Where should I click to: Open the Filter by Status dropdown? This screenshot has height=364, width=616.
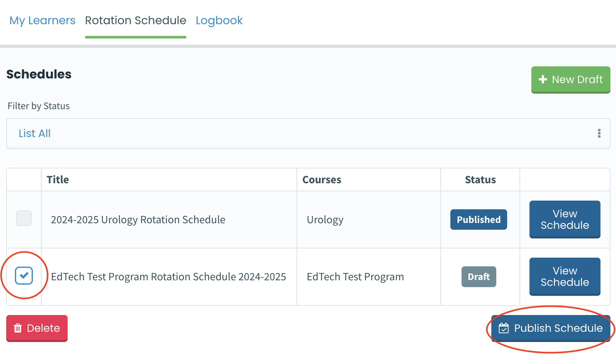[308, 133]
